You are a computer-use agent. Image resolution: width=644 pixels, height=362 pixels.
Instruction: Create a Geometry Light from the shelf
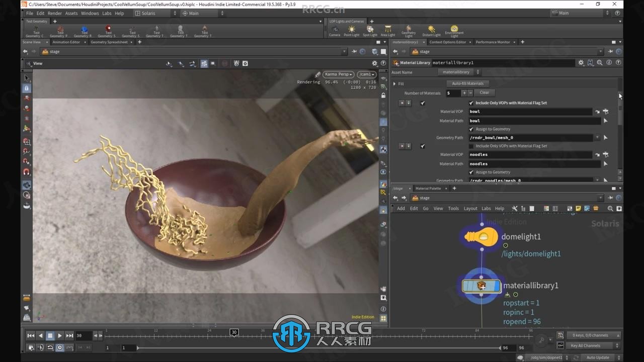pyautogui.click(x=409, y=31)
